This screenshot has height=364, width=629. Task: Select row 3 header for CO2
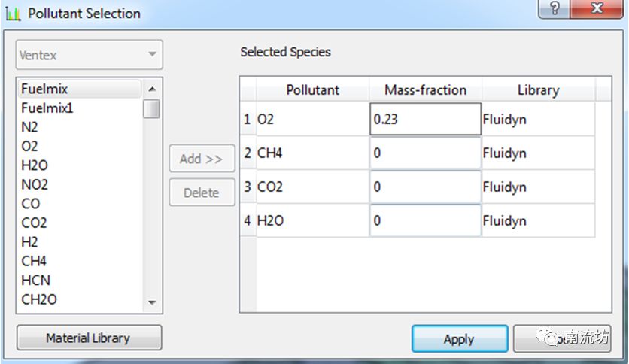(248, 187)
